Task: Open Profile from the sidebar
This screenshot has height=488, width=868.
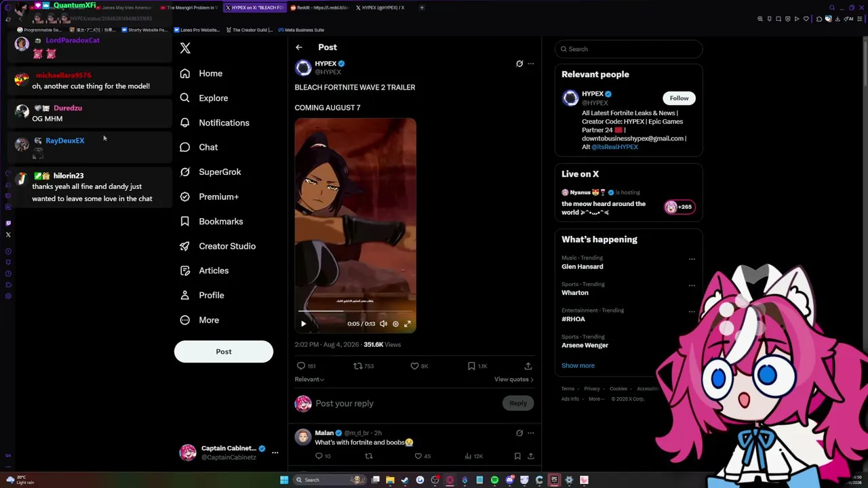Action: click(x=201, y=296)
